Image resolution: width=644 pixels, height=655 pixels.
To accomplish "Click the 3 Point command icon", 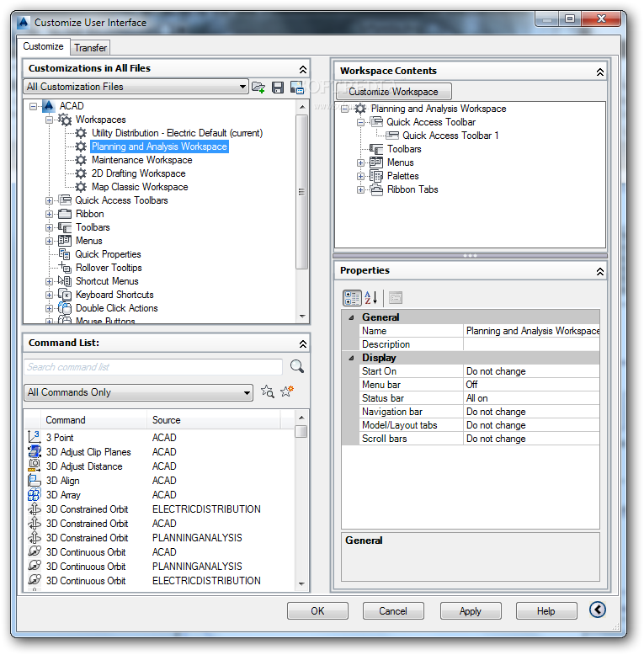I will pos(34,437).
